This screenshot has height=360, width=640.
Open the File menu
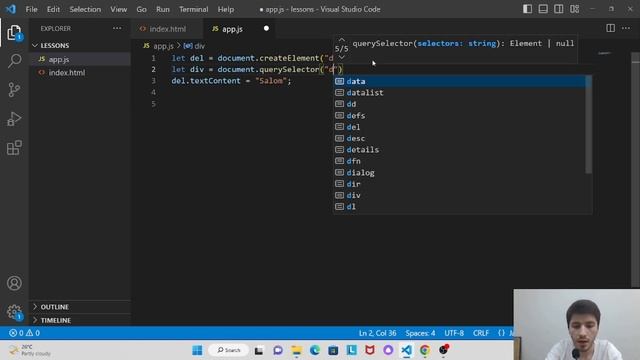point(31,9)
